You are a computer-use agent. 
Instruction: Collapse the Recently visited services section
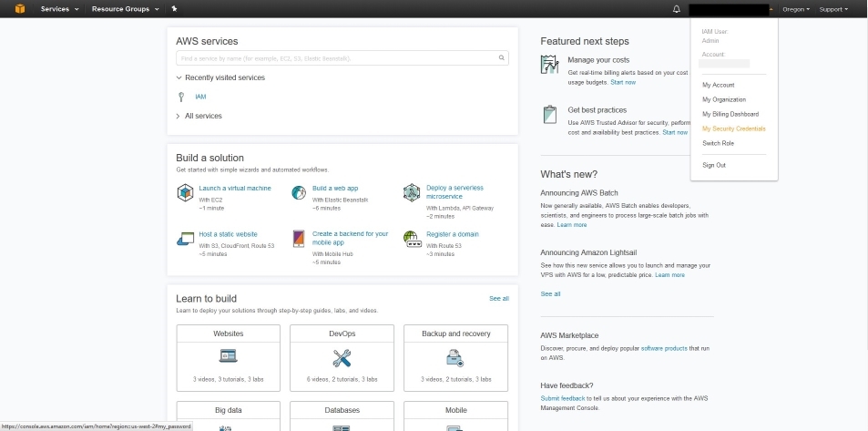coord(220,77)
